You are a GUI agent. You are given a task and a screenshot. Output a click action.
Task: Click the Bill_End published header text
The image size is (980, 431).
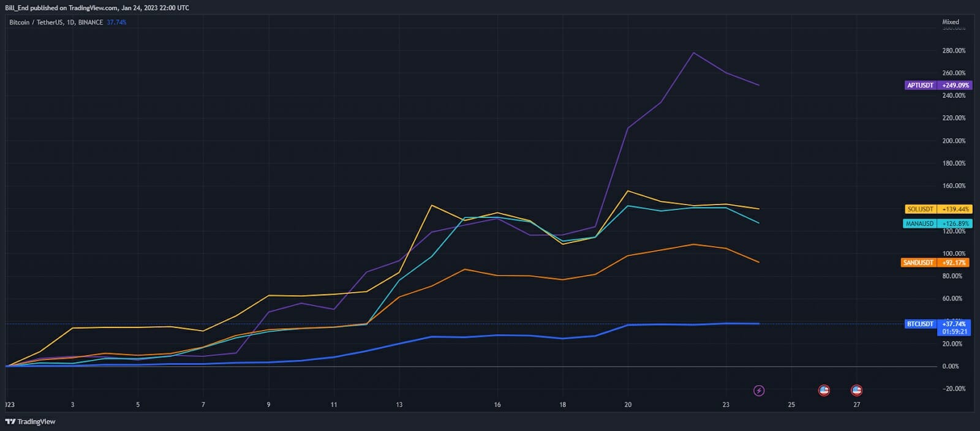pyautogui.click(x=97, y=8)
